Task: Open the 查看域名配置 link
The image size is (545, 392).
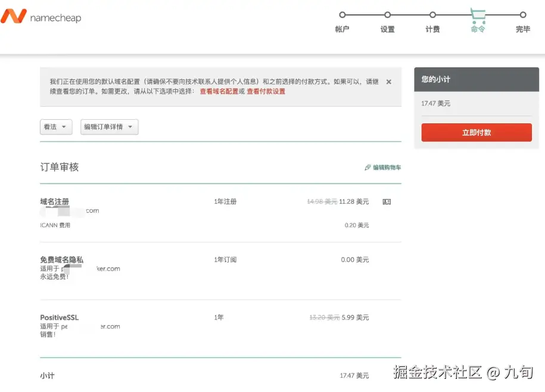Action: click(x=219, y=92)
